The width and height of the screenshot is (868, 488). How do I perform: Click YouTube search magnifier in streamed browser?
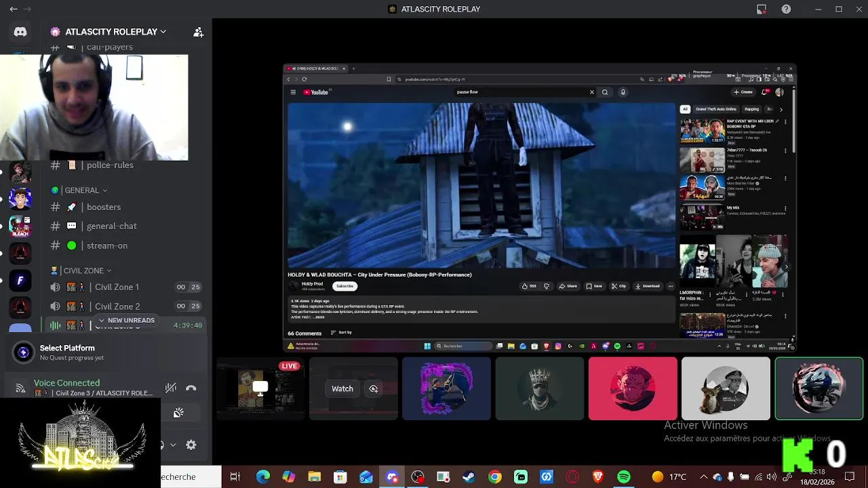605,92
